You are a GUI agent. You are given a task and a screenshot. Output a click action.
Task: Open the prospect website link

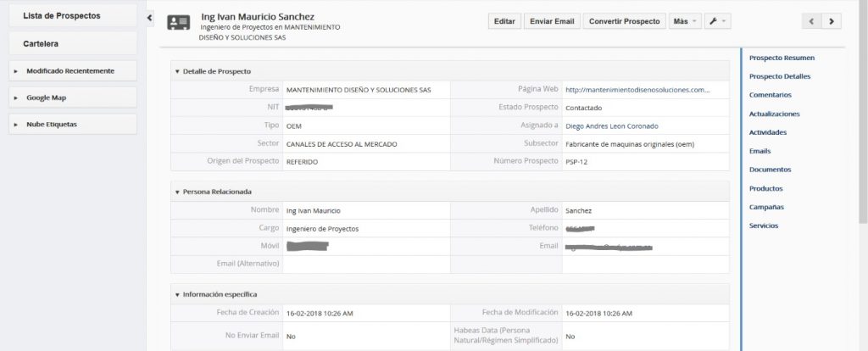[637, 90]
